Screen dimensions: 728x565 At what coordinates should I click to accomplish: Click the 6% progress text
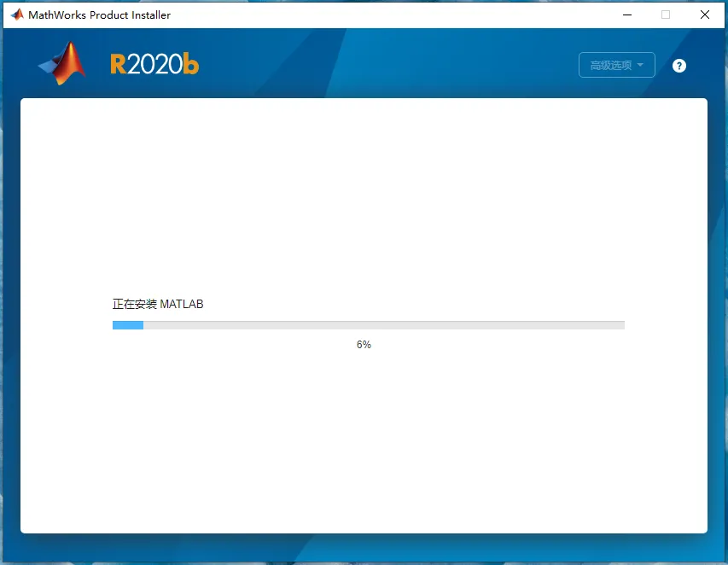[364, 345]
